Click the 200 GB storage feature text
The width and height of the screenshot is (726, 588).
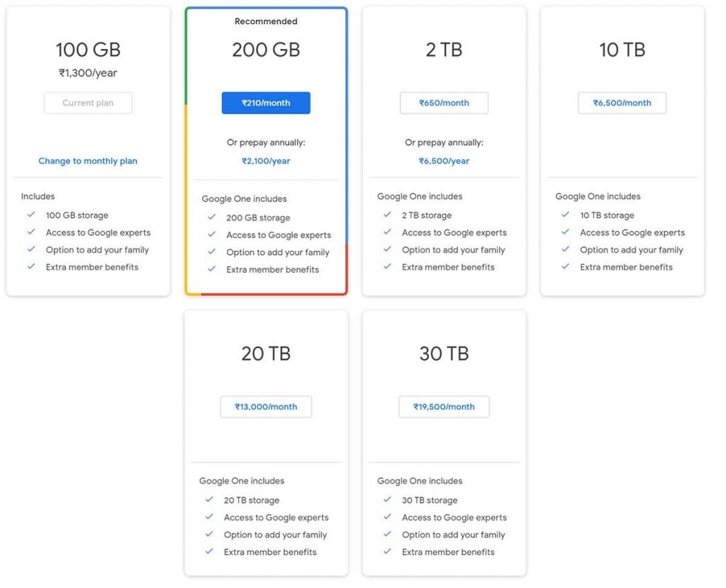(x=258, y=218)
